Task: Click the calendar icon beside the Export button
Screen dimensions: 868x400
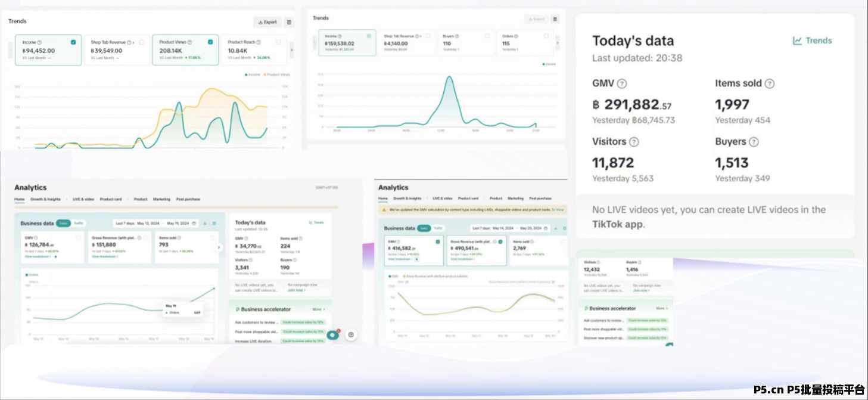Action: click(x=289, y=22)
